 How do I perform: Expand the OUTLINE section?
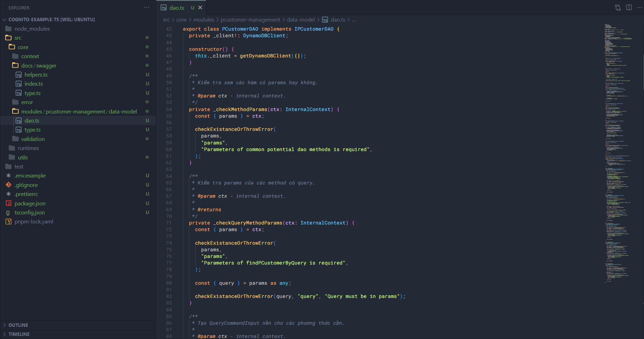click(x=18, y=325)
